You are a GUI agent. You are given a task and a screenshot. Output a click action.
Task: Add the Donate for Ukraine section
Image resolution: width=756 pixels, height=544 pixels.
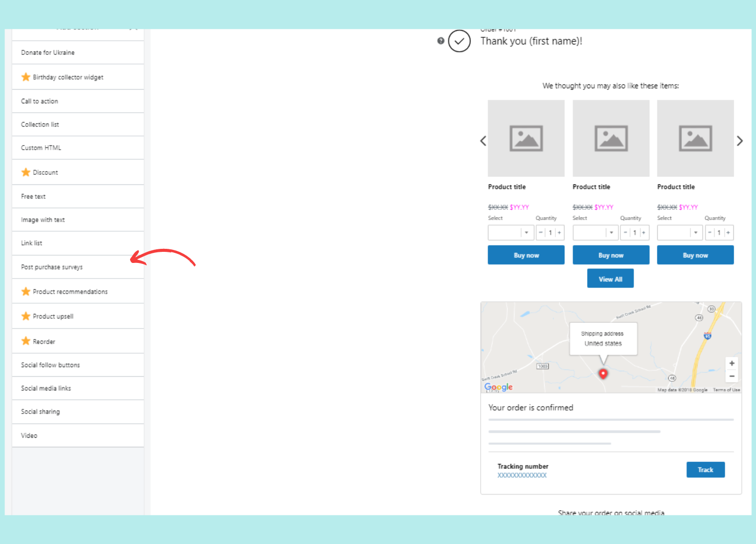click(78, 52)
